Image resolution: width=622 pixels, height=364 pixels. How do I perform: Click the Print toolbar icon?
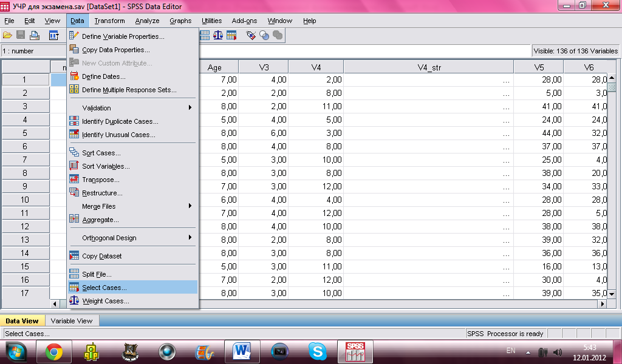35,36
